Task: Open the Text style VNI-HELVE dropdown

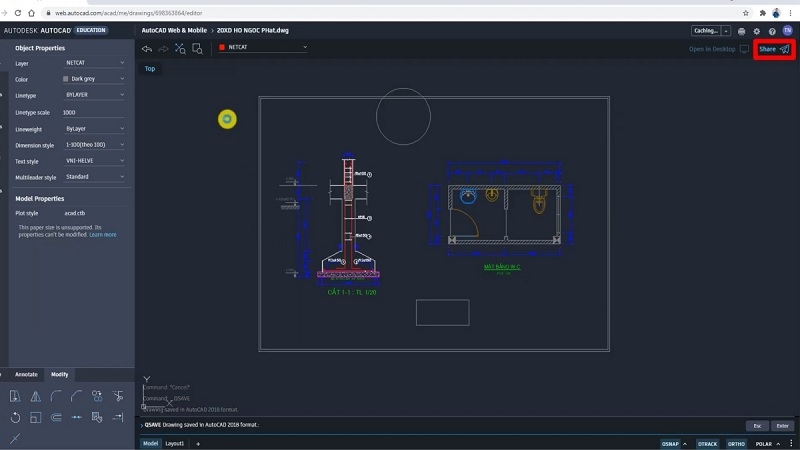Action: coord(94,161)
